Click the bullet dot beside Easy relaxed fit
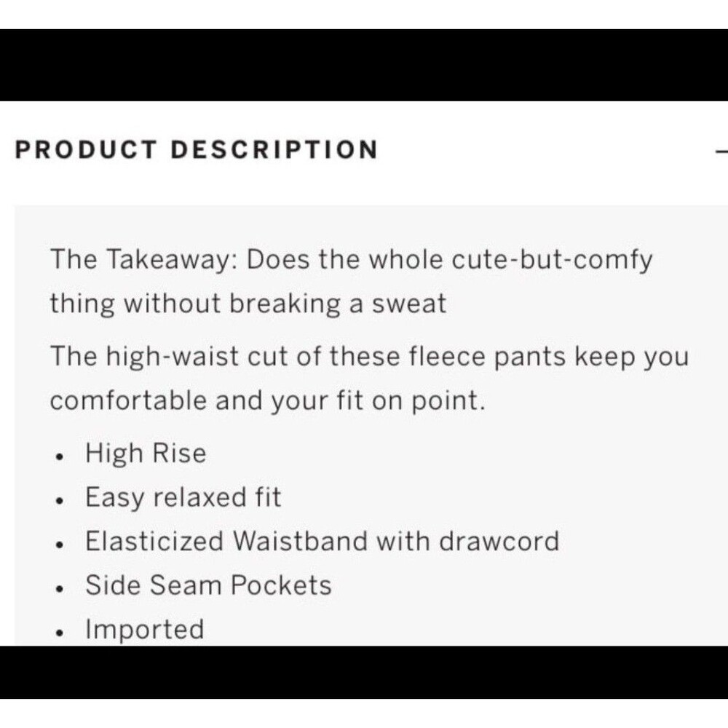 60,501
